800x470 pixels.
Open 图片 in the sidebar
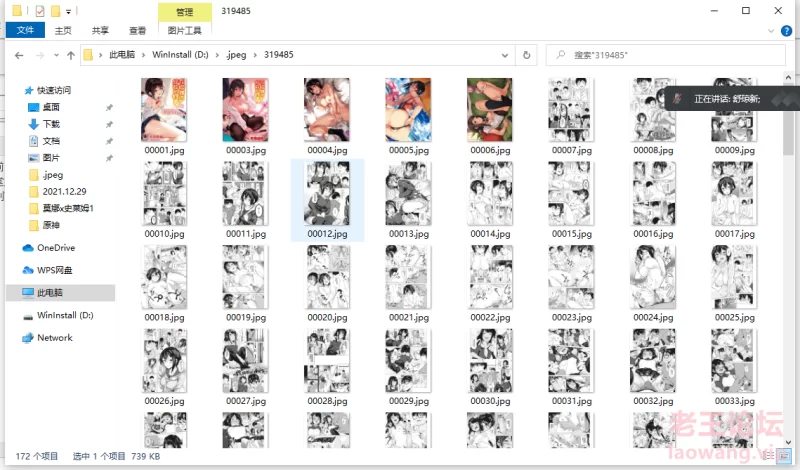[51, 158]
